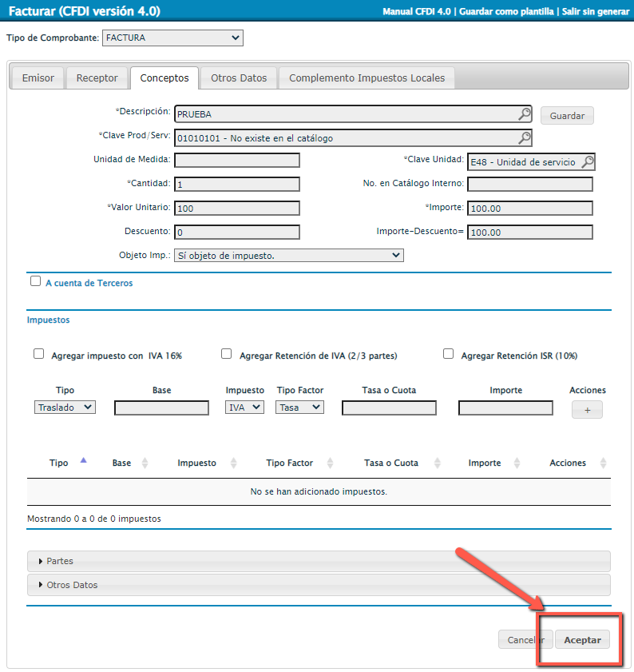Switch to the Receptor tab
The width and height of the screenshot is (634, 672).
click(97, 78)
